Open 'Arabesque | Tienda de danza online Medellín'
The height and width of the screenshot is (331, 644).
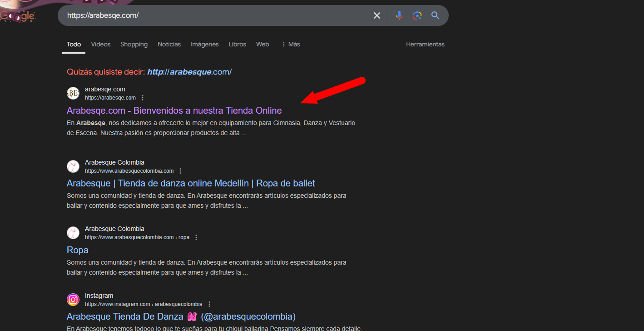191,183
